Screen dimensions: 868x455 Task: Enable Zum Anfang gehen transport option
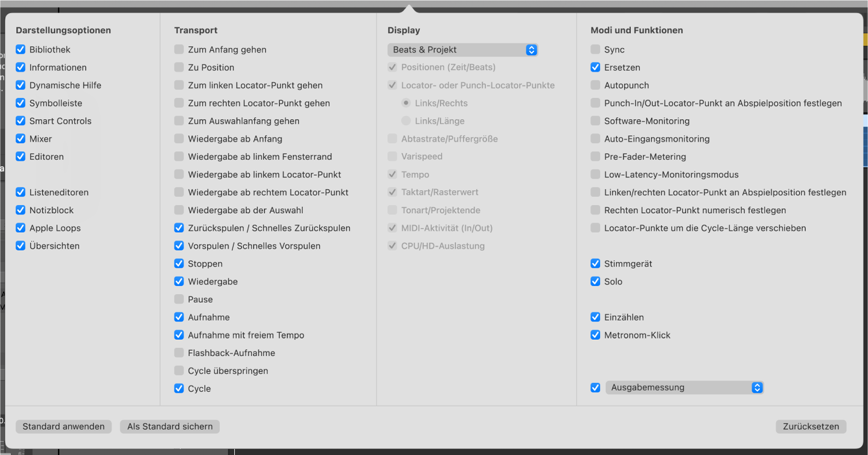(179, 50)
